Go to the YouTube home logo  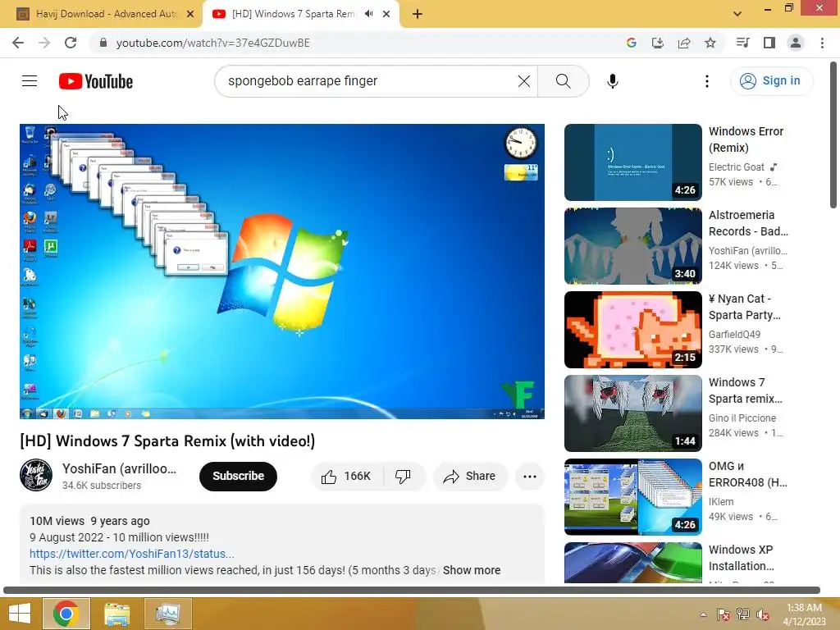coord(96,81)
